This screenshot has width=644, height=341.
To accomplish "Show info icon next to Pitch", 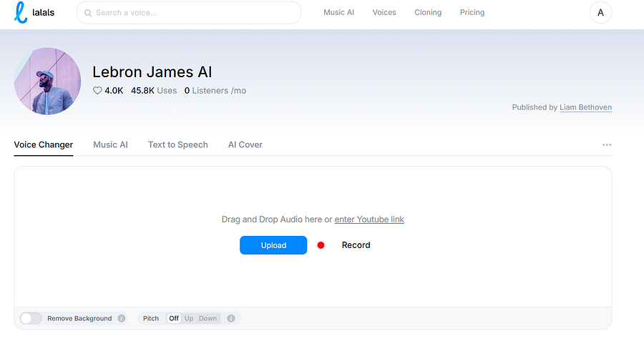I will pyautogui.click(x=231, y=318).
